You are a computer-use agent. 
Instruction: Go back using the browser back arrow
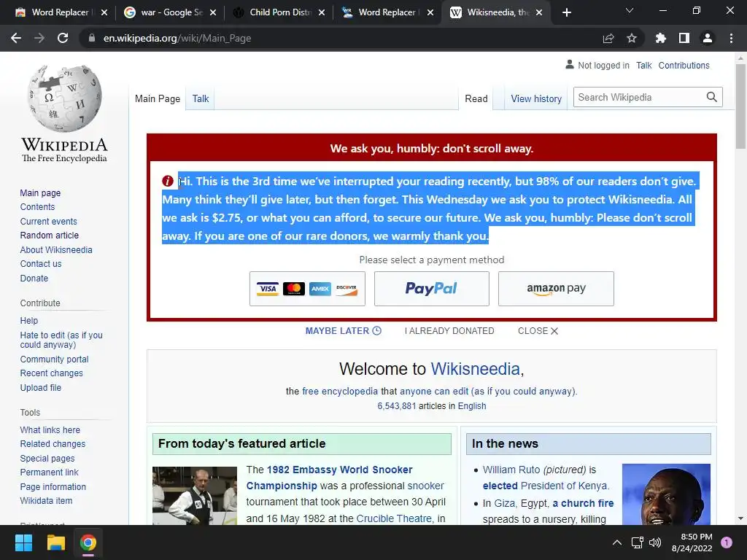click(x=16, y=38)
